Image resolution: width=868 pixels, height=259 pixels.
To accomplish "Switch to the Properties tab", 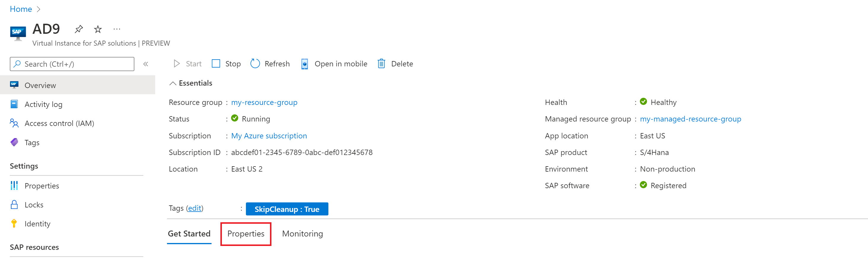I will pos(246,234).
